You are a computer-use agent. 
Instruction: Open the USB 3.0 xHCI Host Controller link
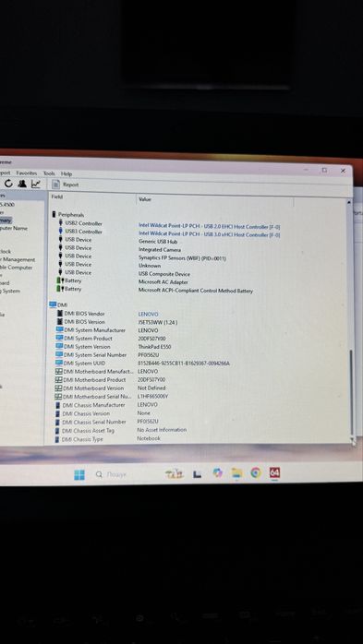tap(210, 234)
